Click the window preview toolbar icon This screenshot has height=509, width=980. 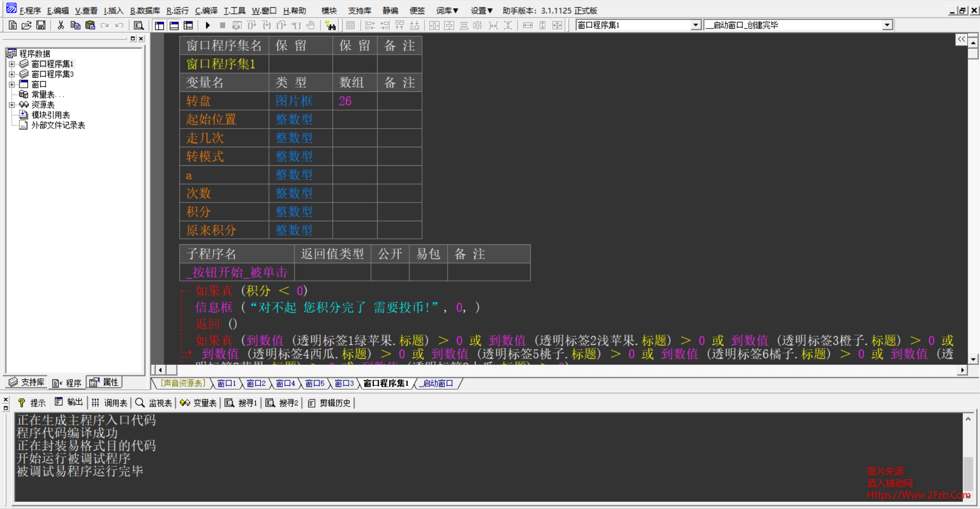point(351,25)
